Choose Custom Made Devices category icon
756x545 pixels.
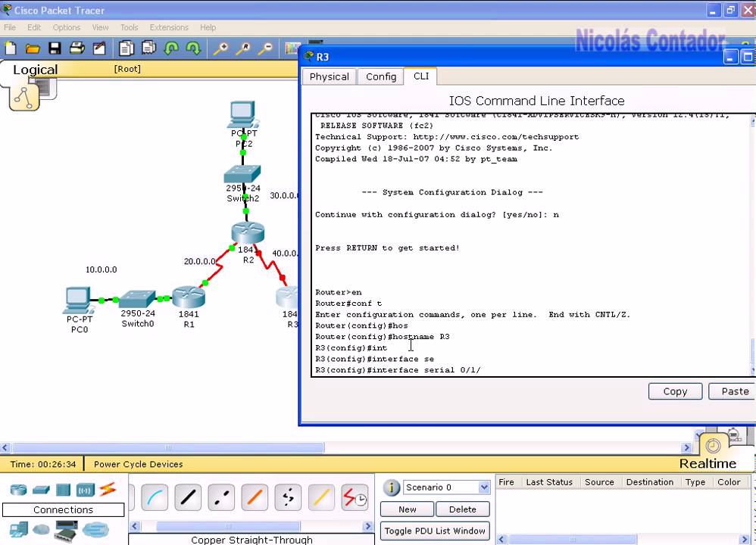tap(66, 531)
